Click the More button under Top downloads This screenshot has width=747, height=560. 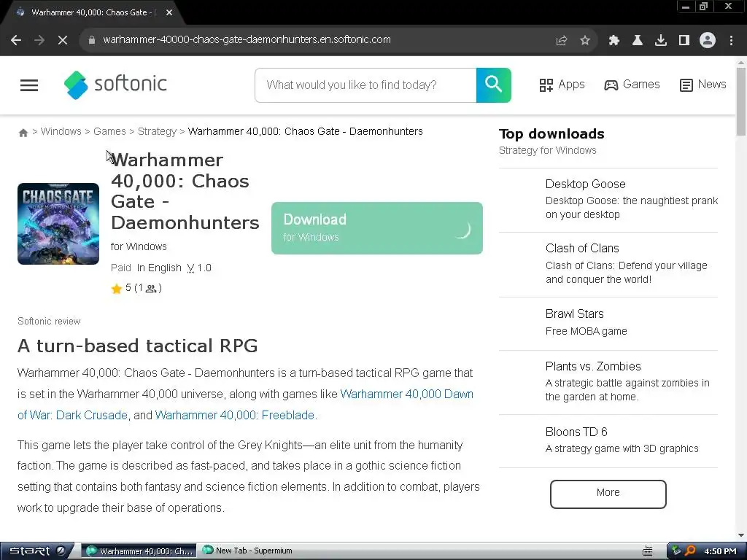click(x=608, y=494)
